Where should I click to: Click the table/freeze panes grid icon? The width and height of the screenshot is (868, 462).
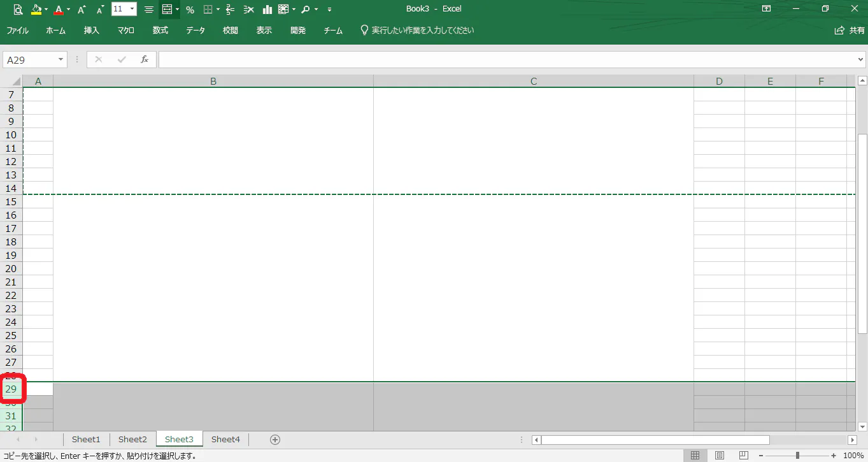[x=283, y=10]
